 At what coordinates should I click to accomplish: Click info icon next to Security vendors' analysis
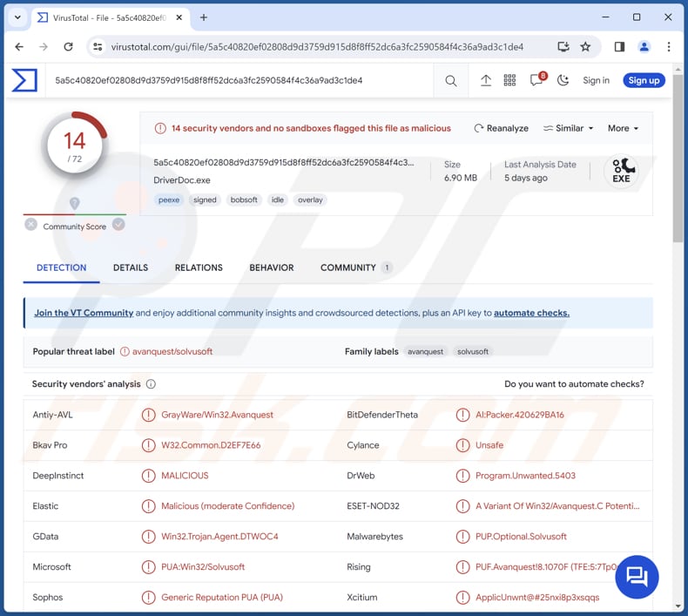151,384
